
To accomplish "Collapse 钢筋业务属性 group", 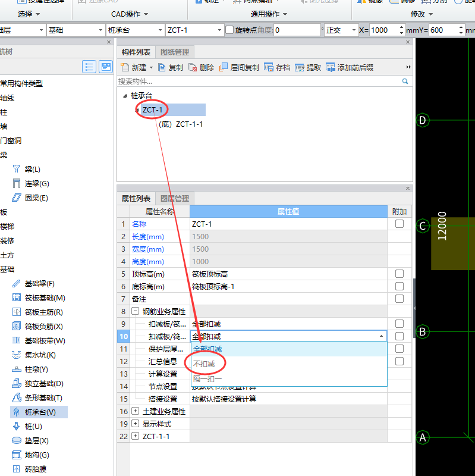I will [136, 311].
